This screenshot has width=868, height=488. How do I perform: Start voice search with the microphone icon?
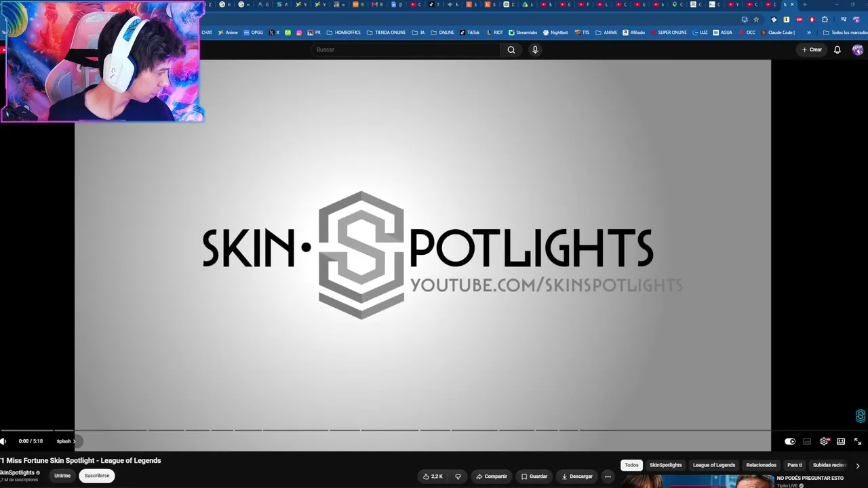pos(535,49)
